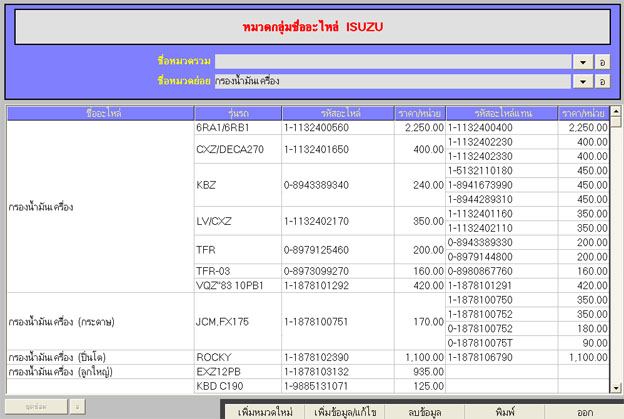Click the เพิ่มข้อมูล/แก้ไข button

345,412
